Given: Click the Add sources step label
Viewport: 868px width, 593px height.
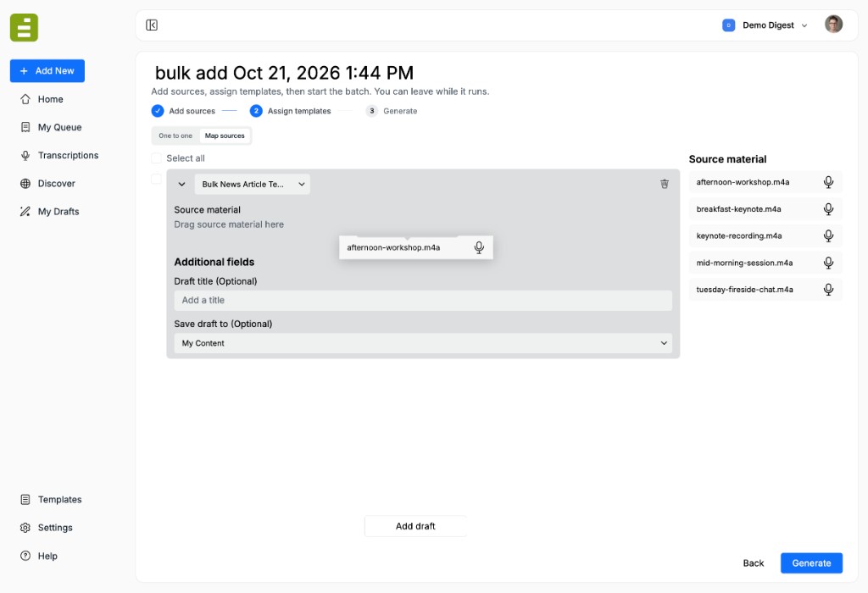Looking at the screenshot, I should [192, 111].
